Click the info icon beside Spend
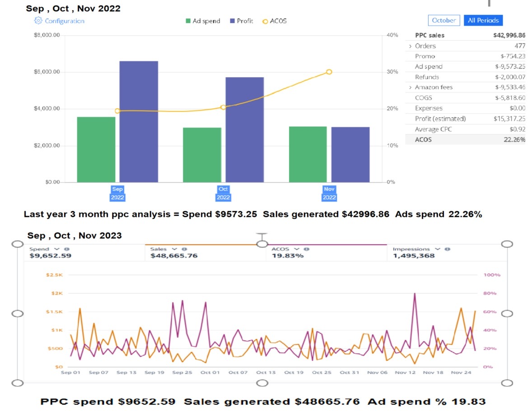 [x=66, y=249]
